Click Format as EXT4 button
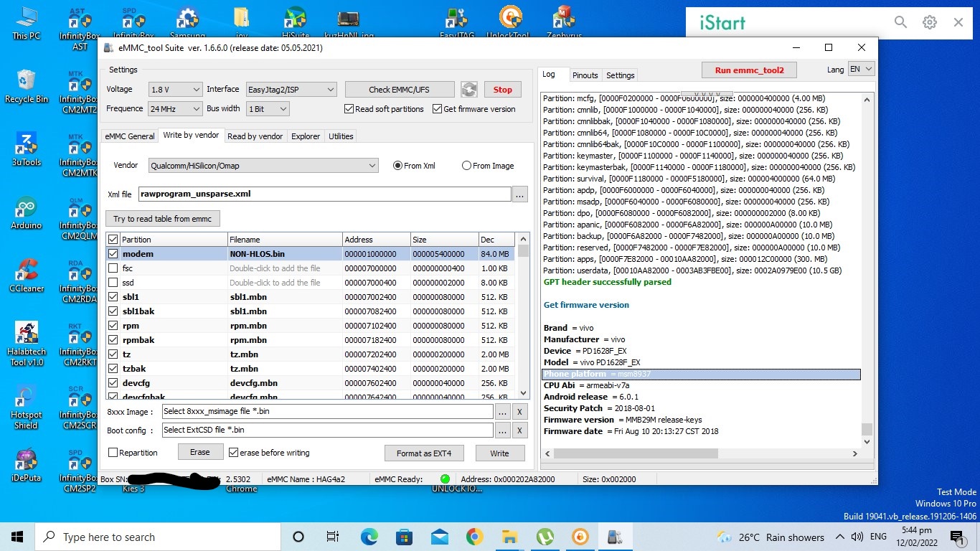Viewport: 980px width, 551px height. (424, 453)
